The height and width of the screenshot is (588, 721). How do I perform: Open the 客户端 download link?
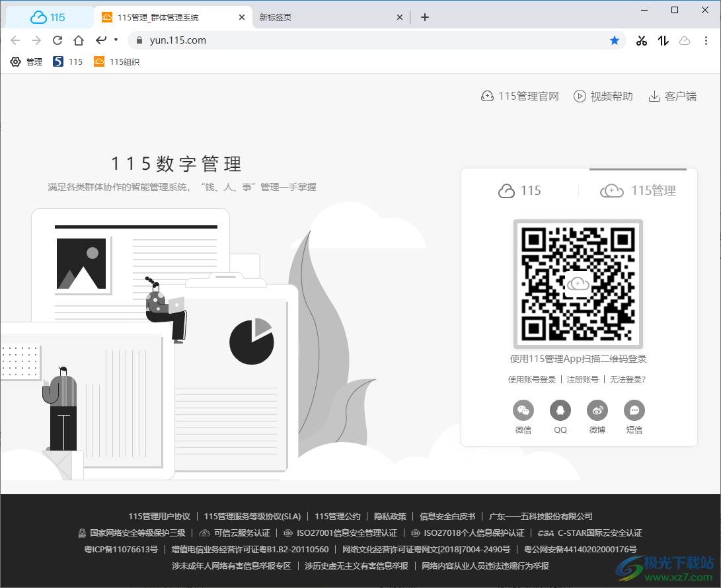672,96
